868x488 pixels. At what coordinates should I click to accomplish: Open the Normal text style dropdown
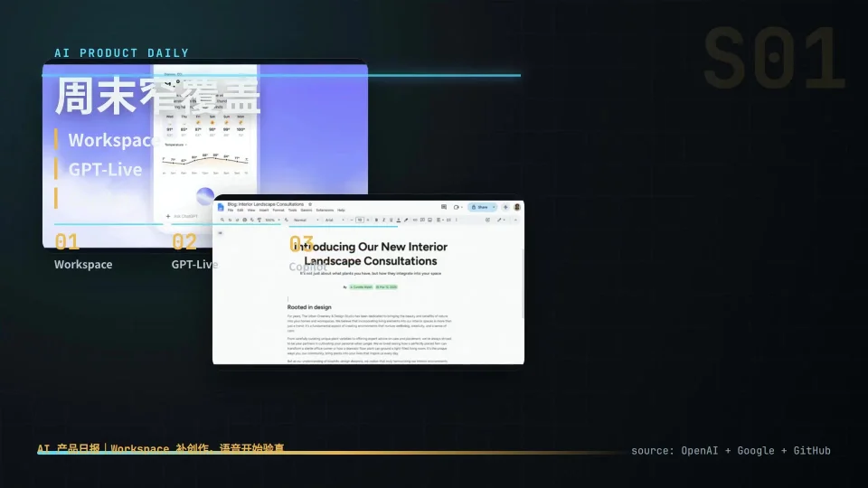point(307,221)
